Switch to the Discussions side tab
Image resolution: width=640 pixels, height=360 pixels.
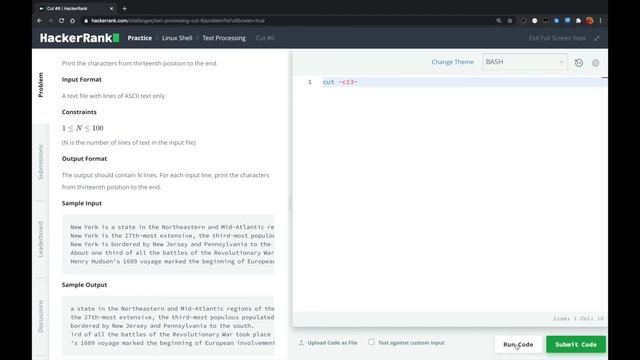(40, 317)
